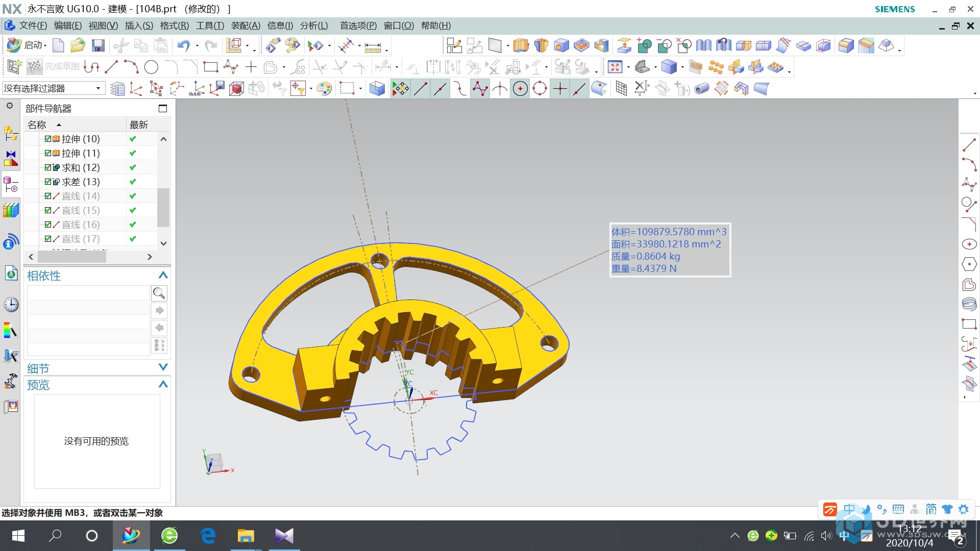Select the Profile sketch curve tool

91,67
